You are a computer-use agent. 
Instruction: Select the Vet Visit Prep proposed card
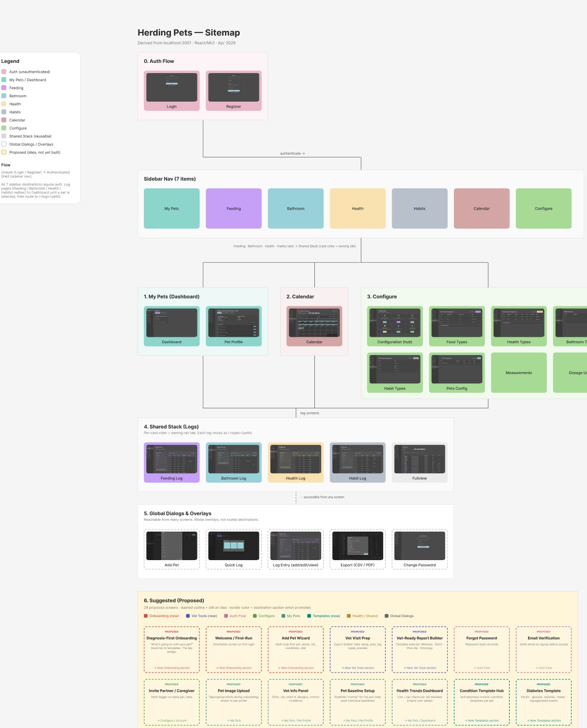(358, 649)
